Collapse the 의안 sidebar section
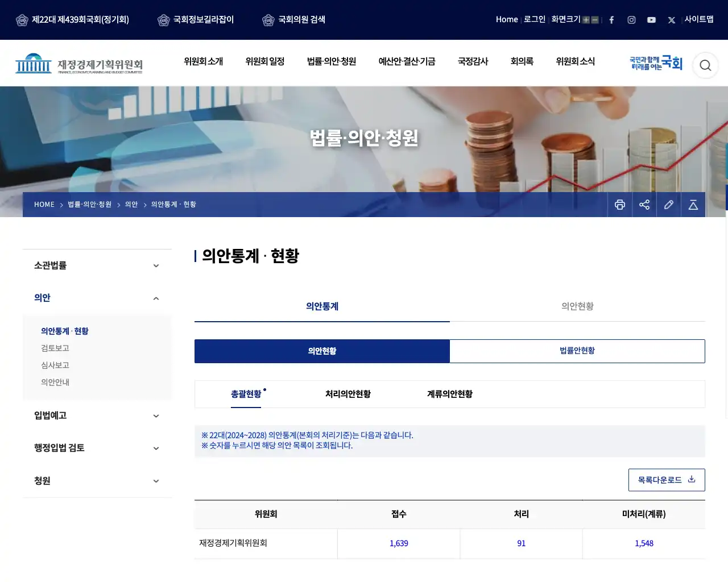The image size is (728, 582). (x=97, y=298)
